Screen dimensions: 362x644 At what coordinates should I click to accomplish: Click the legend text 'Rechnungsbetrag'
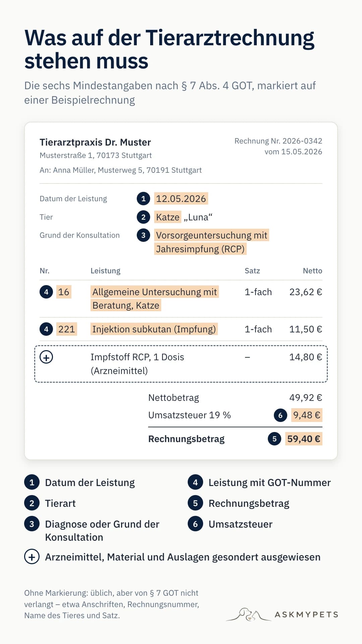click(249, 503)
